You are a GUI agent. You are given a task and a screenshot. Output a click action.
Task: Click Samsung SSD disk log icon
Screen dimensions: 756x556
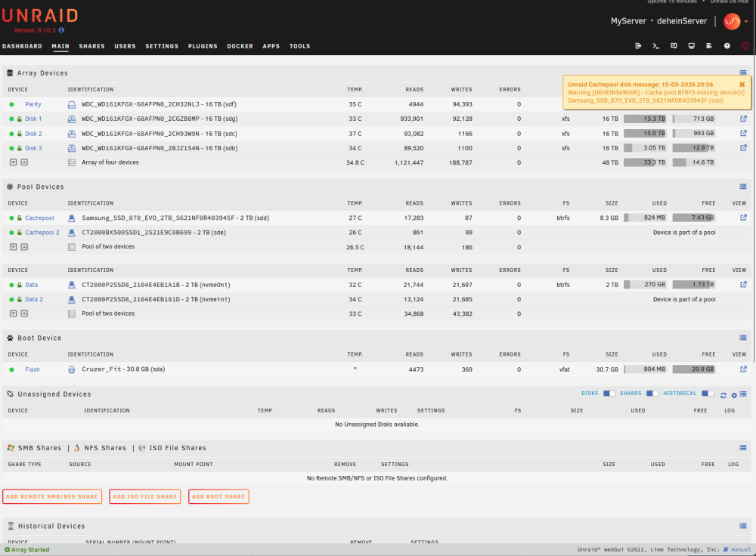(71, 218)
